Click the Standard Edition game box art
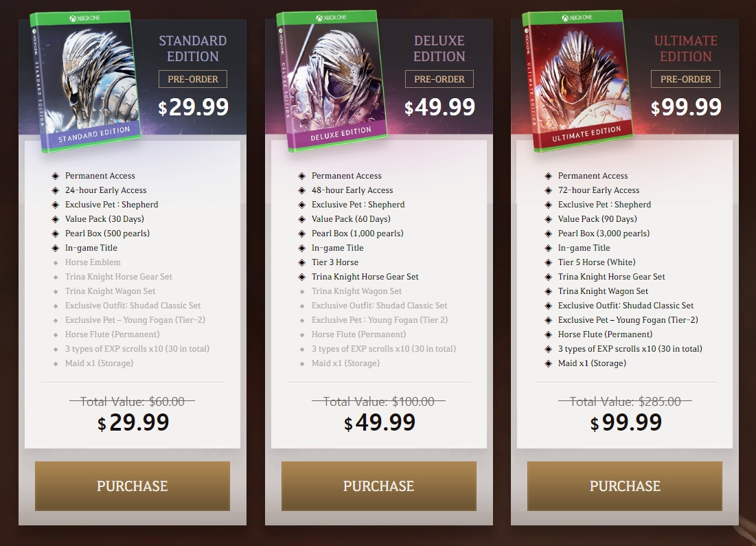Viewport: 756px width, 546px height. [85, 81]
